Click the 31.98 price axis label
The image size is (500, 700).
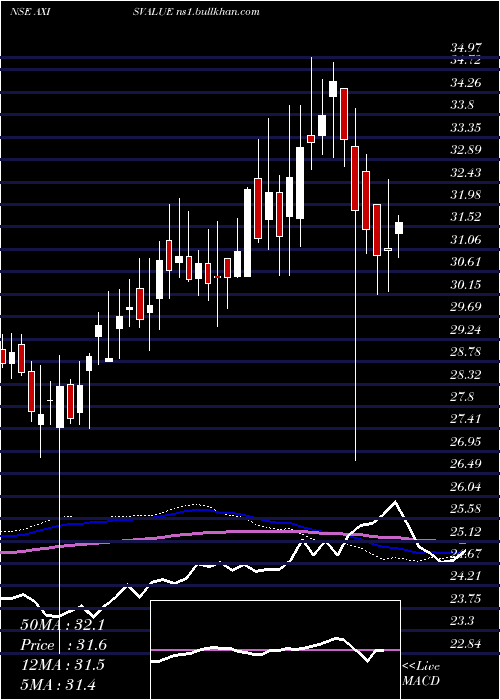(x=466, y=195)
